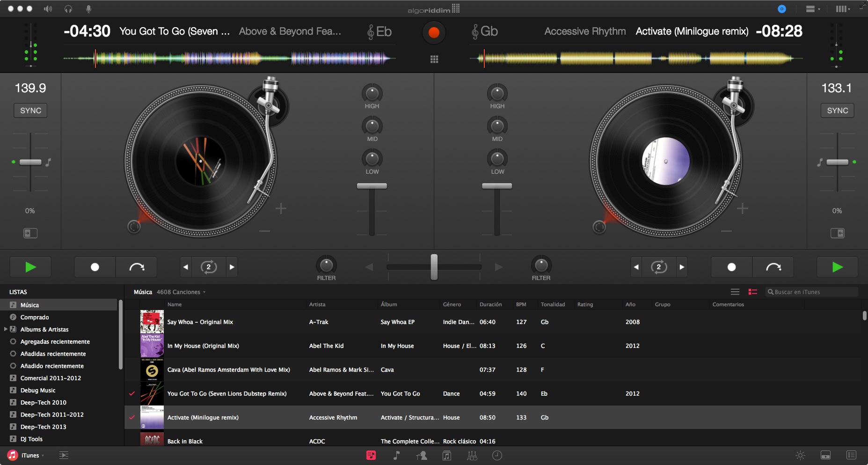
Task: Select the Música playlist
Action: [x=58, y=305]
